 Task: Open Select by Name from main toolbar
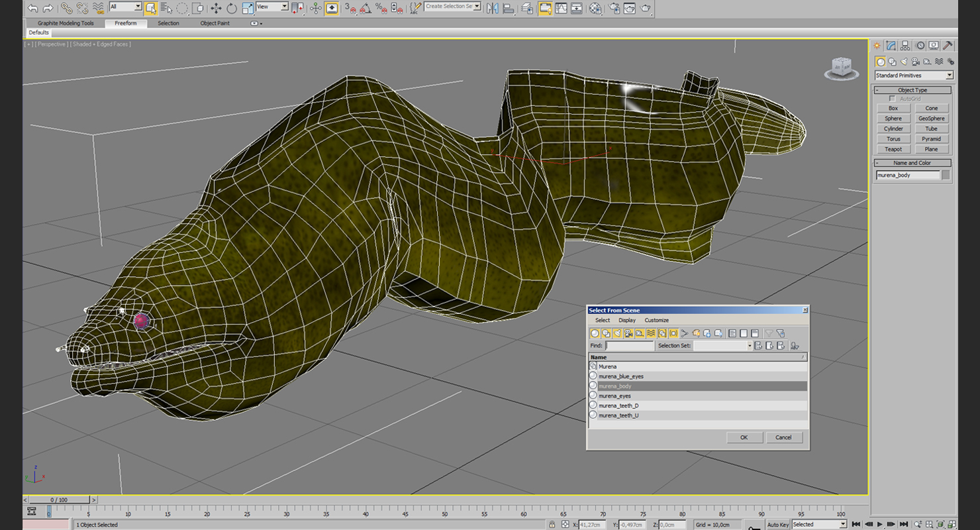tap(166, 8)
